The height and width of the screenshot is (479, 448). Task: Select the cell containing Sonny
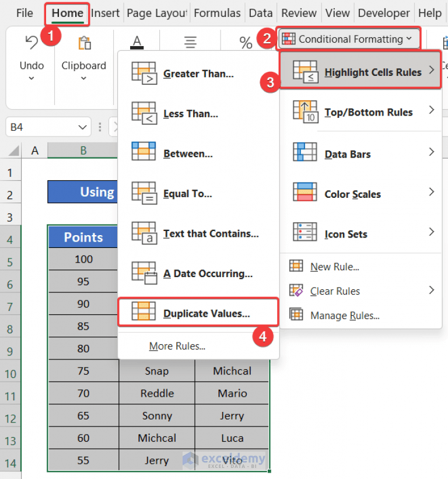157,415
